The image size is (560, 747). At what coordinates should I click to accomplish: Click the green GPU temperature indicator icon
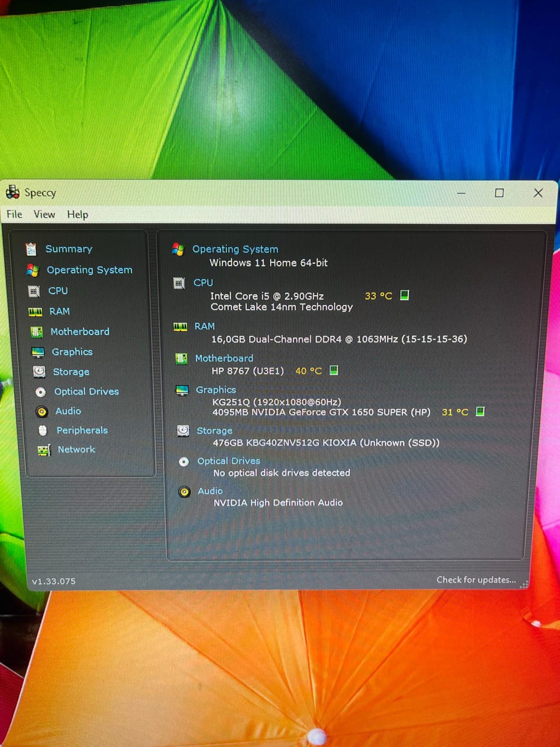(480, 411)
